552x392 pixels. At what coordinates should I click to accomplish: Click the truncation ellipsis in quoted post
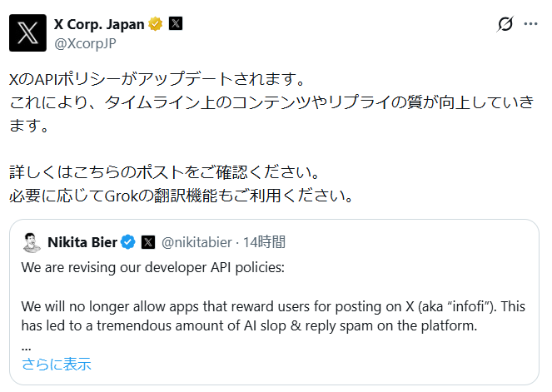(x=27, y=344)
